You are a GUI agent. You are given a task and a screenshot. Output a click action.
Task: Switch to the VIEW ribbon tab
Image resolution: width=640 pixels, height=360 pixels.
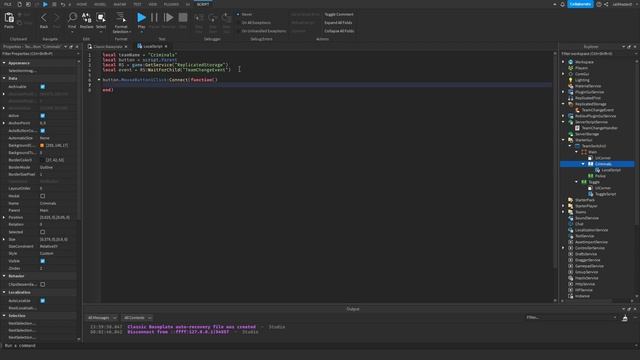point(153,4)
